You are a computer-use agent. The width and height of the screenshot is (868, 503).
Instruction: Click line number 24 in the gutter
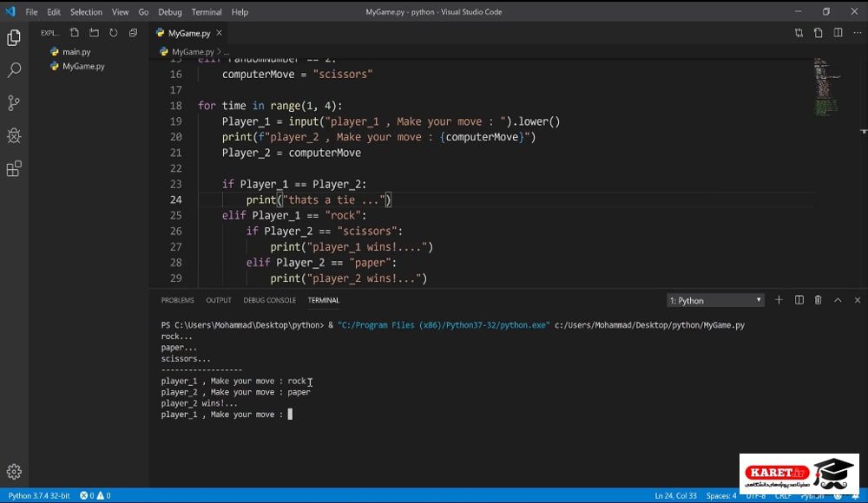175,199
